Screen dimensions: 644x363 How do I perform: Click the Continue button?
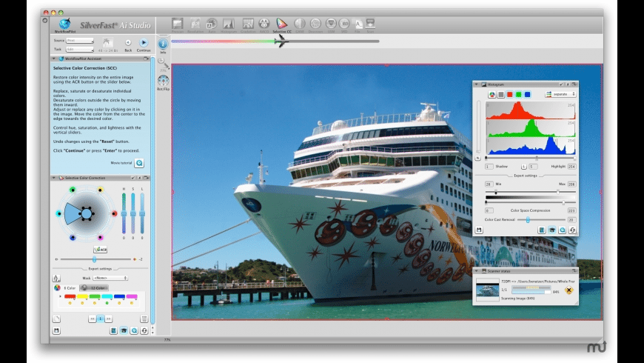pyautogui.click(x=144, y=43)
